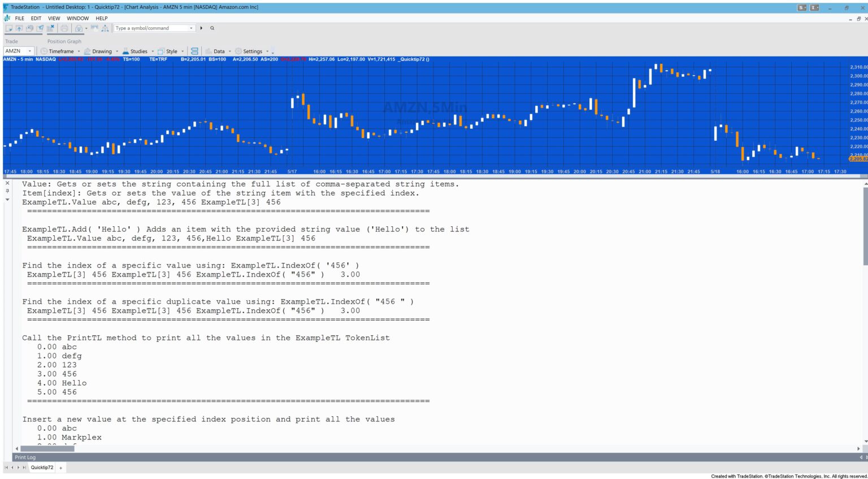Click the Print icon in the toolbar
The height and width of the screenshot is (479, 868).
click(x=64, y=28)
